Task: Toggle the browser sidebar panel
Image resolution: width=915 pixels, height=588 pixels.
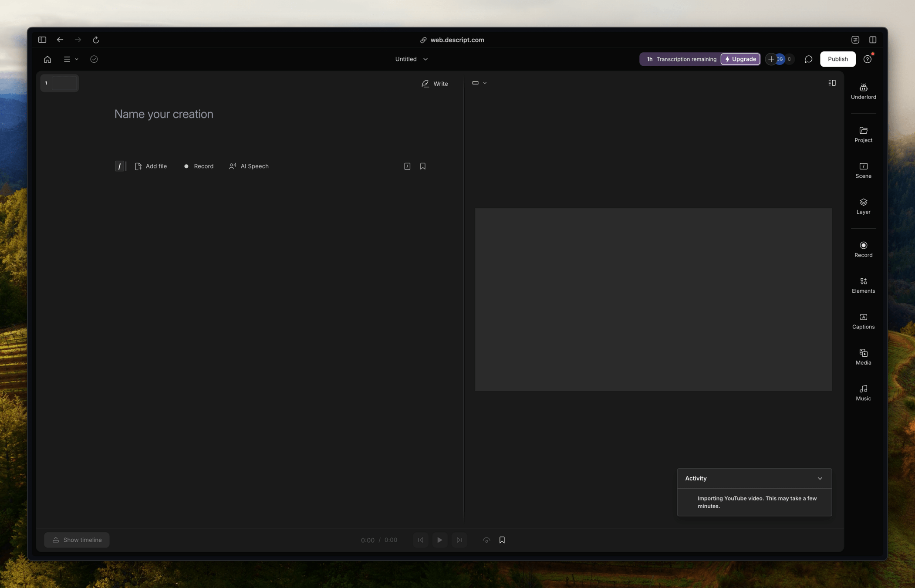Action: 42,40
